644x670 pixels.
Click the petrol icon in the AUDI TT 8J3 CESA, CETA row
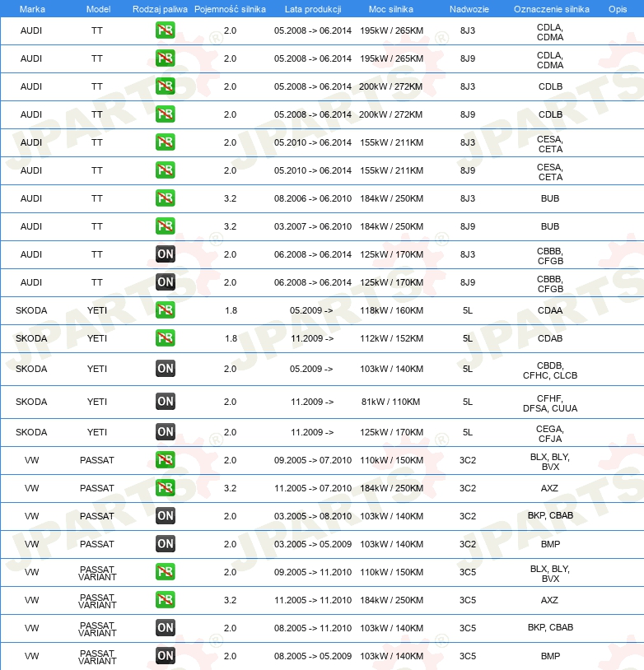(165, 142)
